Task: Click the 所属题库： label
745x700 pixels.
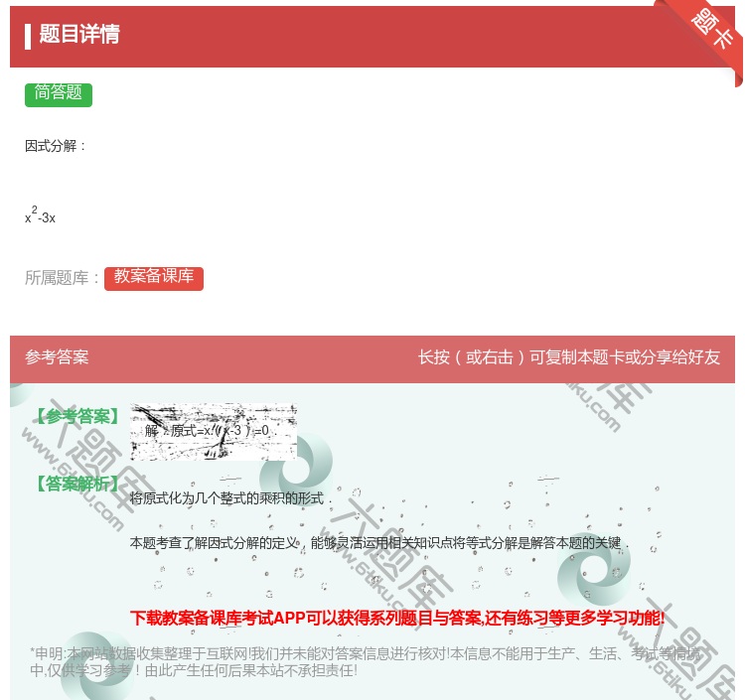Action: coord(63,278)
